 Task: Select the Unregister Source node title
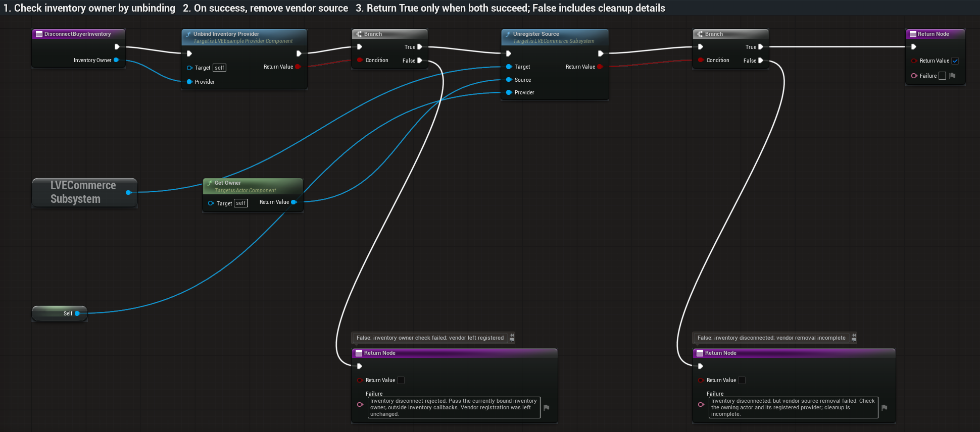(536, 34)
